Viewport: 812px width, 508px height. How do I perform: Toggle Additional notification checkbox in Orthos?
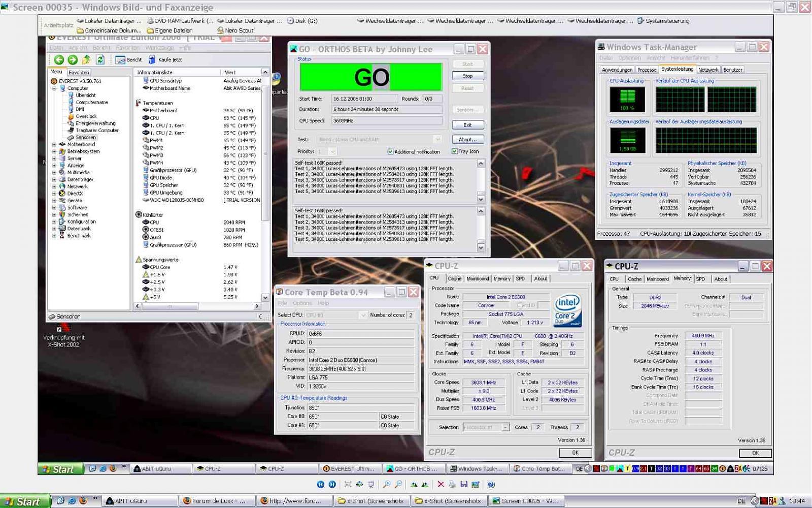pyautogui.click(x=390, y=151)
